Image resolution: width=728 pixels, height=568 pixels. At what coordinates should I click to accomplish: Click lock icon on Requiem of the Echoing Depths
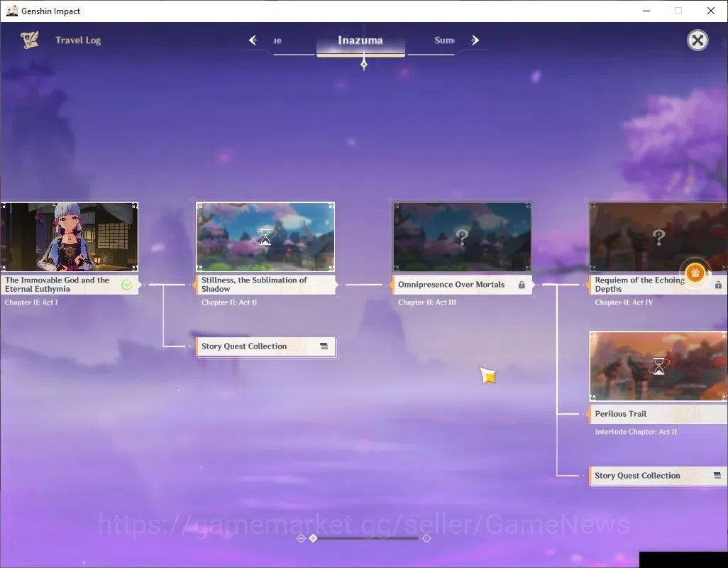click(718, 285)
